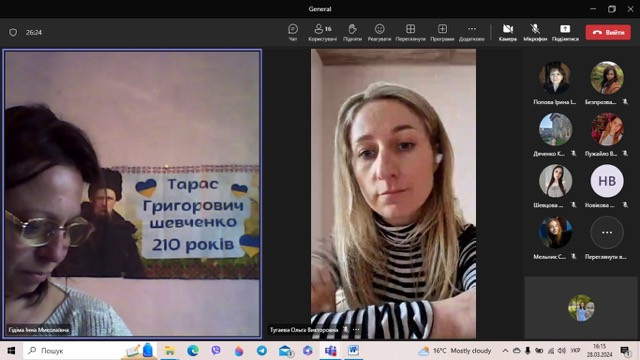The height and width of the screenshot is (360, 640).
Task: Open the reactions emoji menu
Action: [x=379, y=32]
